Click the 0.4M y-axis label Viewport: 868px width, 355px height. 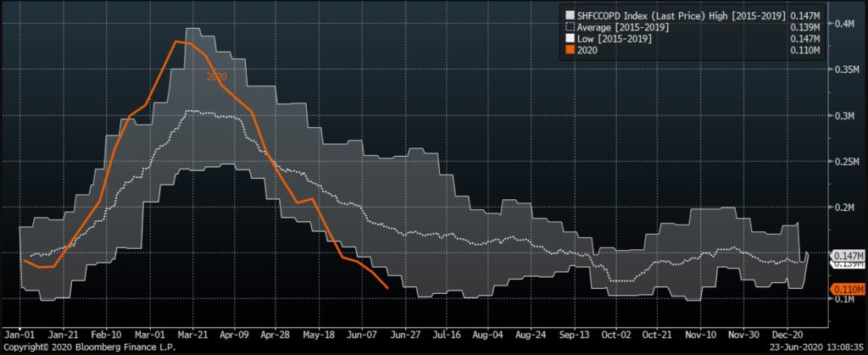(x=845, y=24)
